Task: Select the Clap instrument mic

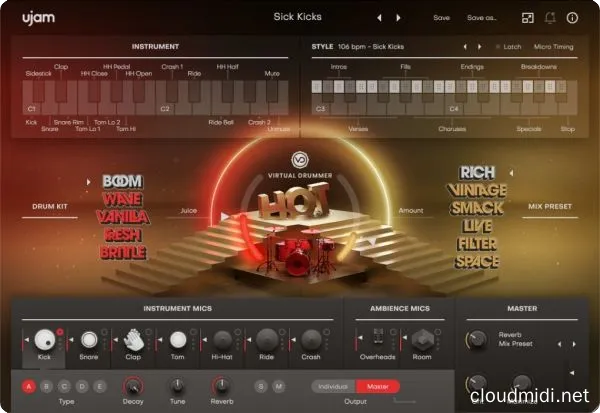Action: 134,340
